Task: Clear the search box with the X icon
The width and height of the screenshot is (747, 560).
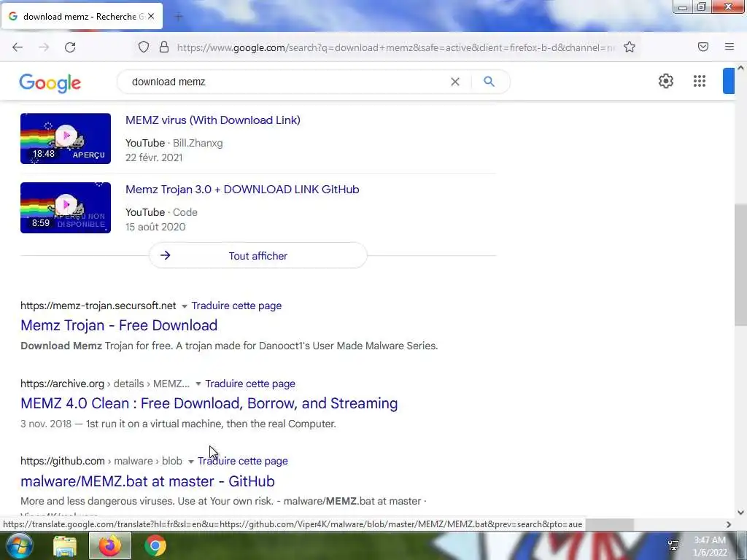Action: [455, 82]
